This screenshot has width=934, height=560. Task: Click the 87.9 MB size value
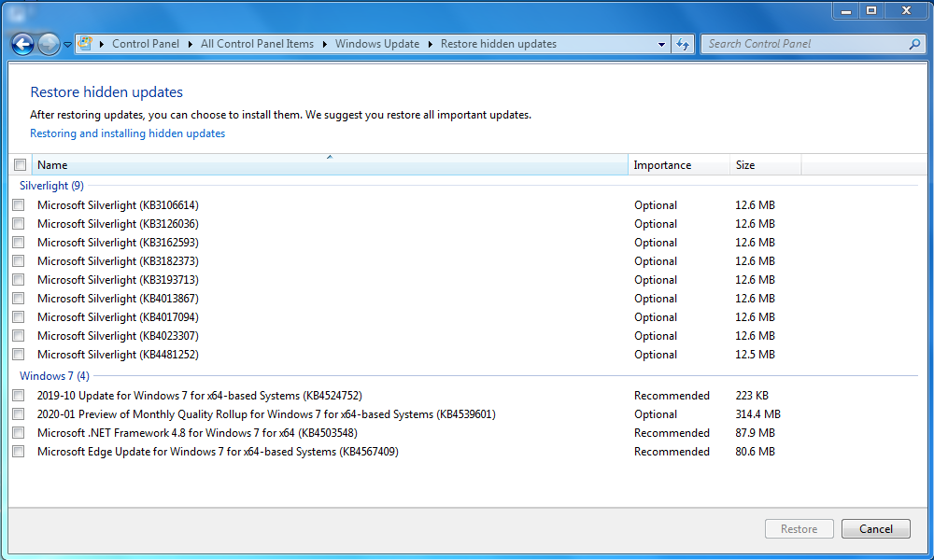pos(756,433)
